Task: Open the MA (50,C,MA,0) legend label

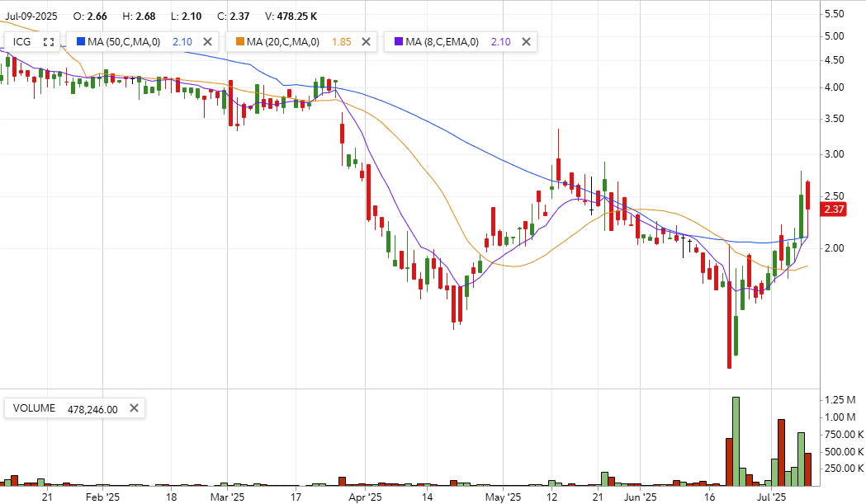Action: [124, 42]
